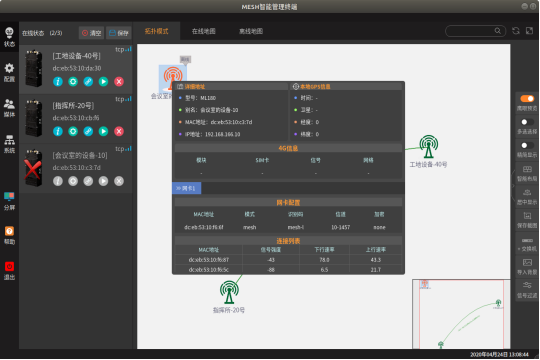Toggle the orange 鹰眼预览 switch off
The image size is (540, 360).
tap(527, 99)
